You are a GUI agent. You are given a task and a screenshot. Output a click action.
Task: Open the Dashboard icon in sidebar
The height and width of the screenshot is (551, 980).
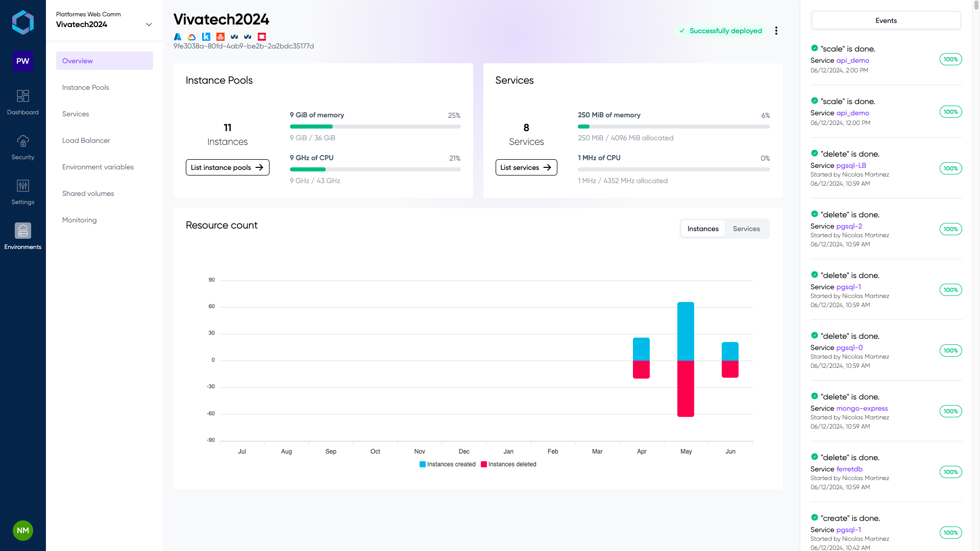pyautogui.click(x=23, y=96)
